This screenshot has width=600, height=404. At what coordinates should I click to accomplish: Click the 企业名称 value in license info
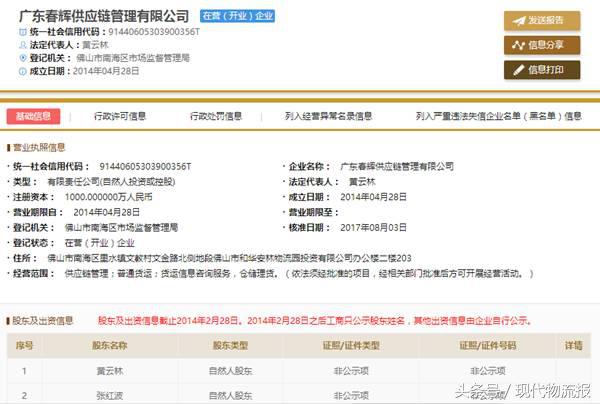[397, 166]
